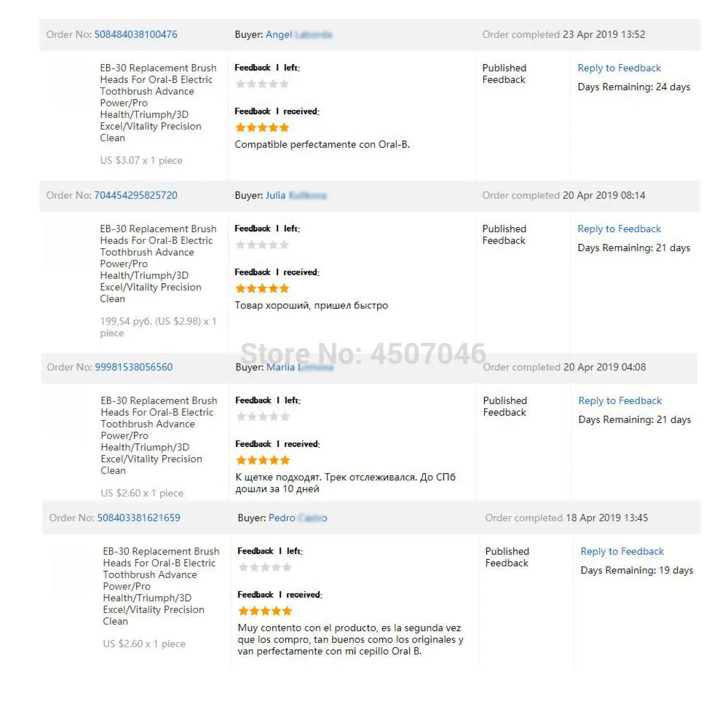728x728 pixels.
Task: Open order number 99981538056560
Action: [x=134, y=367]
